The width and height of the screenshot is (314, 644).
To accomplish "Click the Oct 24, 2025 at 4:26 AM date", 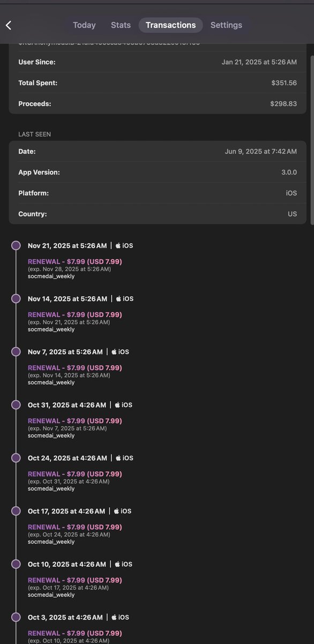I will [x=68, y=458].
